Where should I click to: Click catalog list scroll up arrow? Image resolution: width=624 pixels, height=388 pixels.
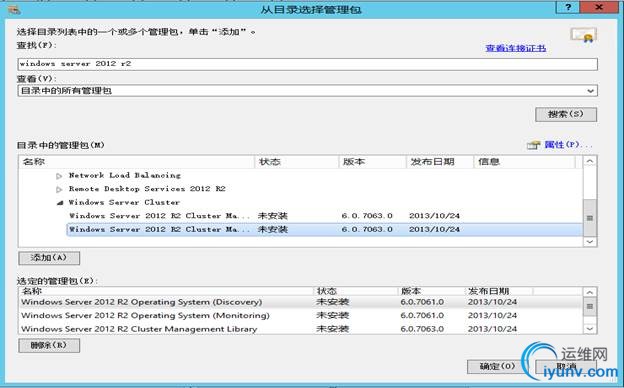point(590,162)
